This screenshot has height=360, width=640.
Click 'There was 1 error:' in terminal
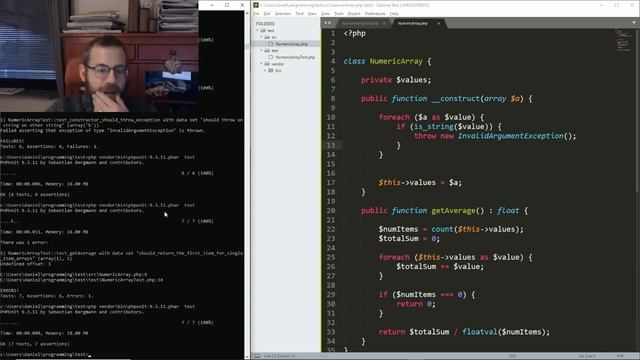(24, 242)
